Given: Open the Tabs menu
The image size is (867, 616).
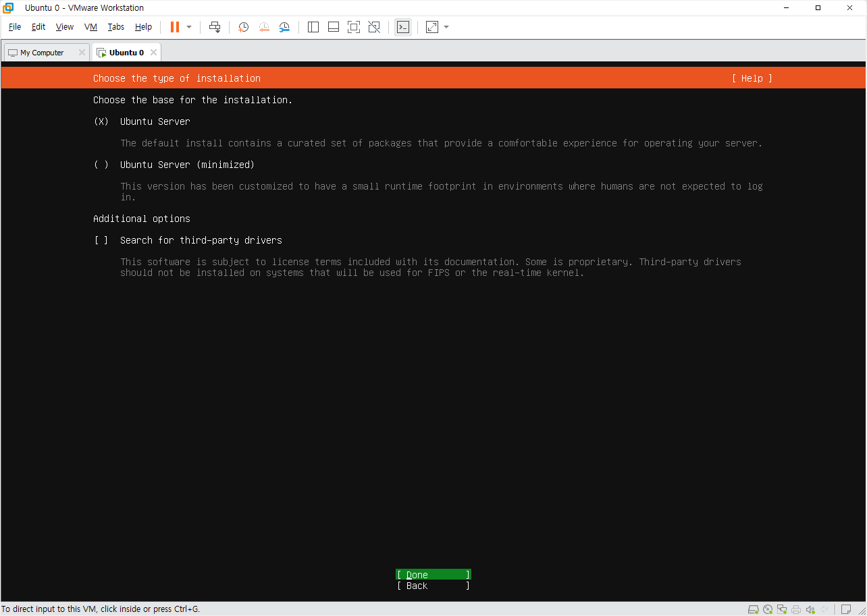Looking at the screenshot, I should (x=116, y=27).
